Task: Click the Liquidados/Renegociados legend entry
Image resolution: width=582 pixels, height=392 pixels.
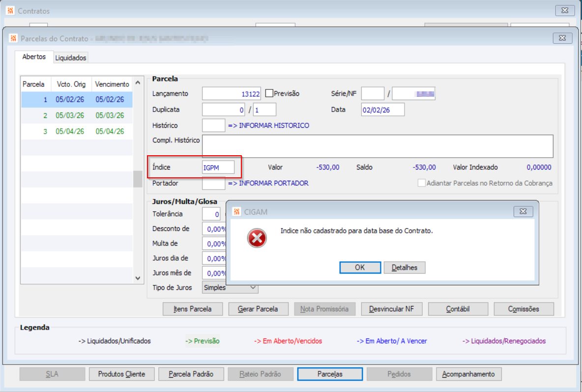Action: click(x=504, y=341)
